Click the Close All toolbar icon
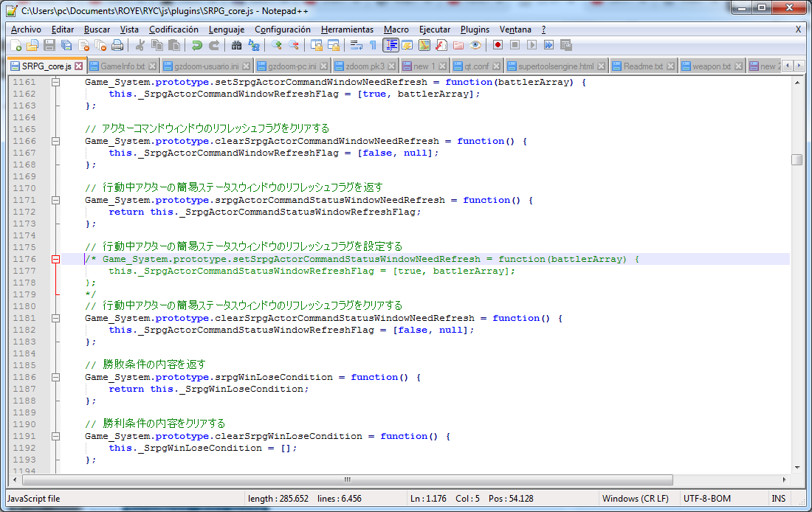Viewport: 812px width, 512px height. (100, 46)
